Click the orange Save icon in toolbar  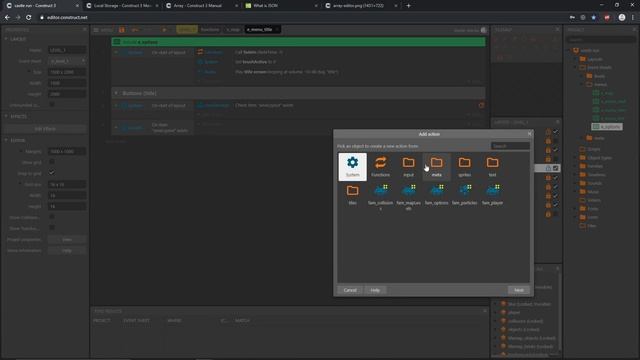pos(122,30)
